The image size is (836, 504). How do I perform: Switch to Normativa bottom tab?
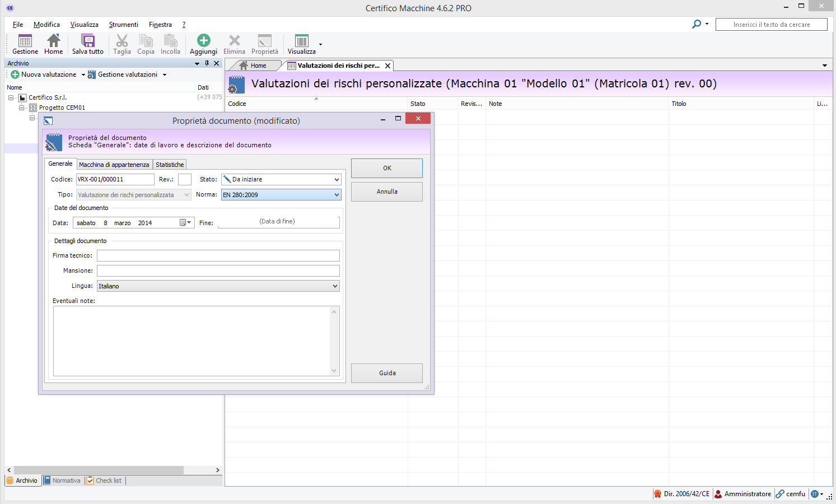coord(62,480)
